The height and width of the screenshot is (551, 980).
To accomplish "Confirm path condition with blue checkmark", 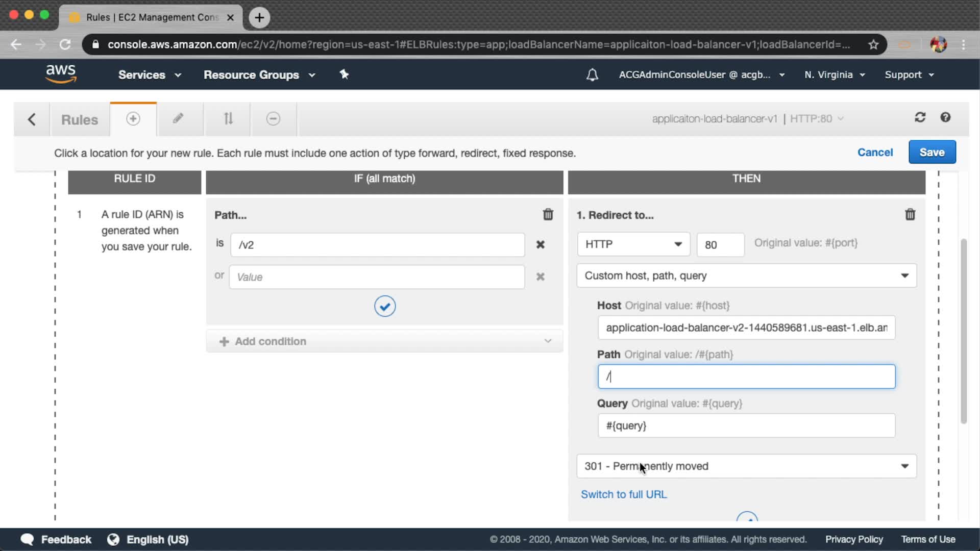I will [385, 306].
